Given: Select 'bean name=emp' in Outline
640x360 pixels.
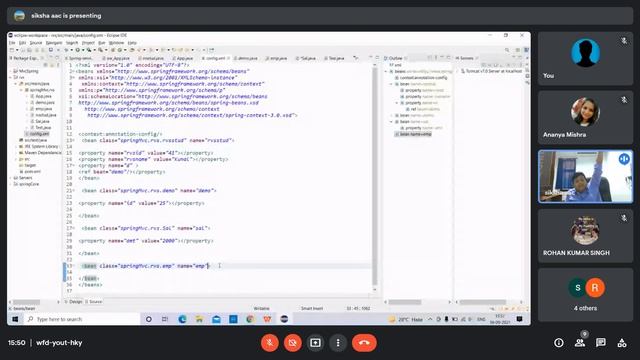Looking at the screenshot, I should pos(413,134).
